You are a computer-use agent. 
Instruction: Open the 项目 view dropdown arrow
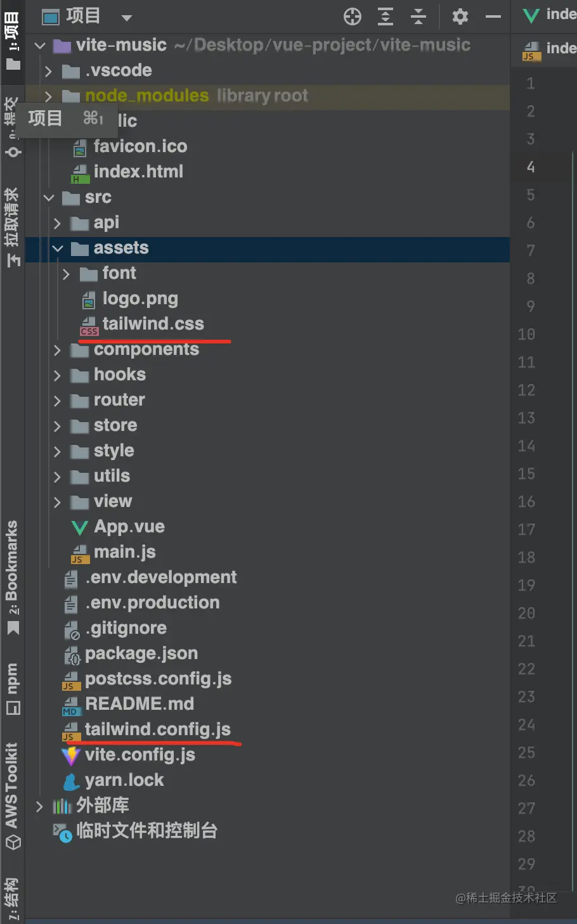pos(126,18)
